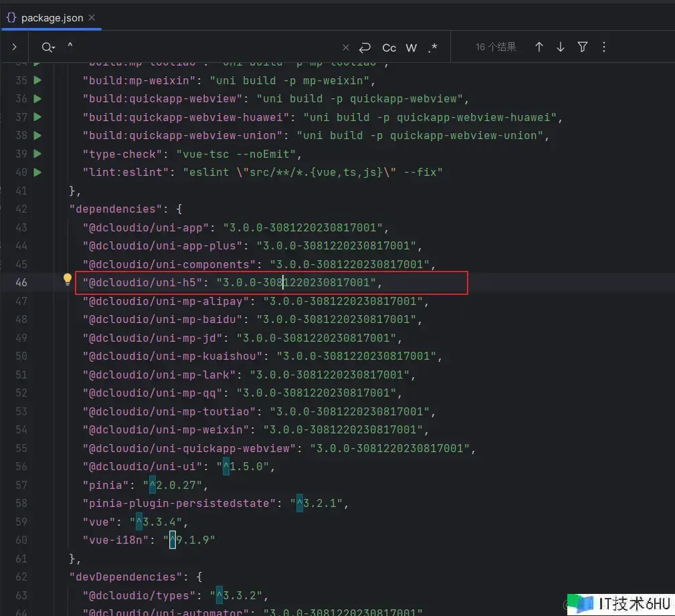Click line number 46 in gutter
This screenshot has height=616, width=675.
21,282
